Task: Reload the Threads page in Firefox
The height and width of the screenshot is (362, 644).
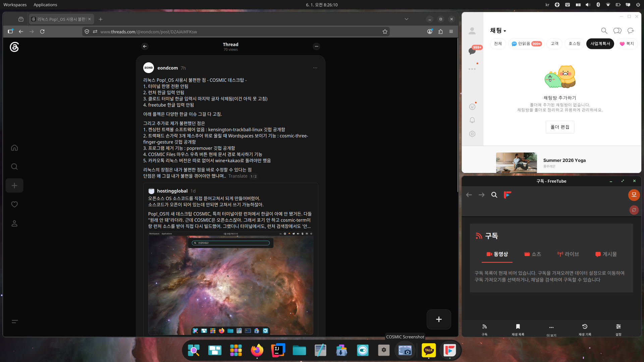Action: coord(42,32)
